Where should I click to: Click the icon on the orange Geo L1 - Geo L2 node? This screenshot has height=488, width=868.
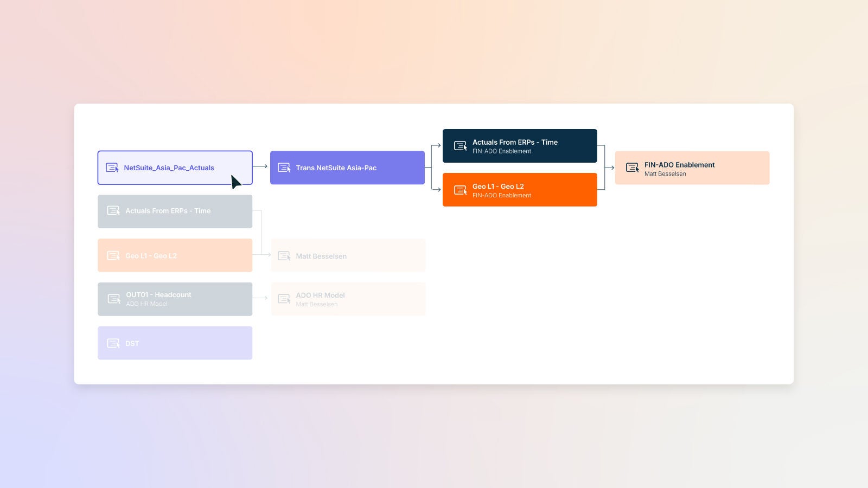[x=461, y=189]
